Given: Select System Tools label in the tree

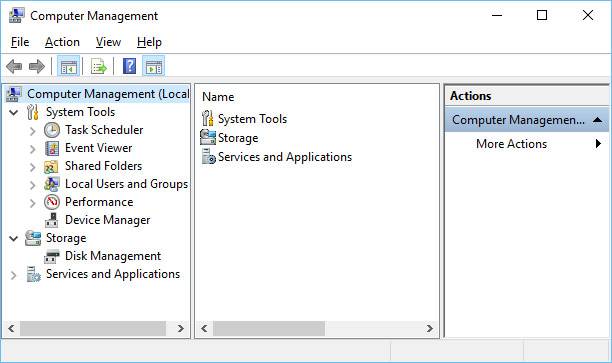Looking at the screenshot, I should click(80, 112).
